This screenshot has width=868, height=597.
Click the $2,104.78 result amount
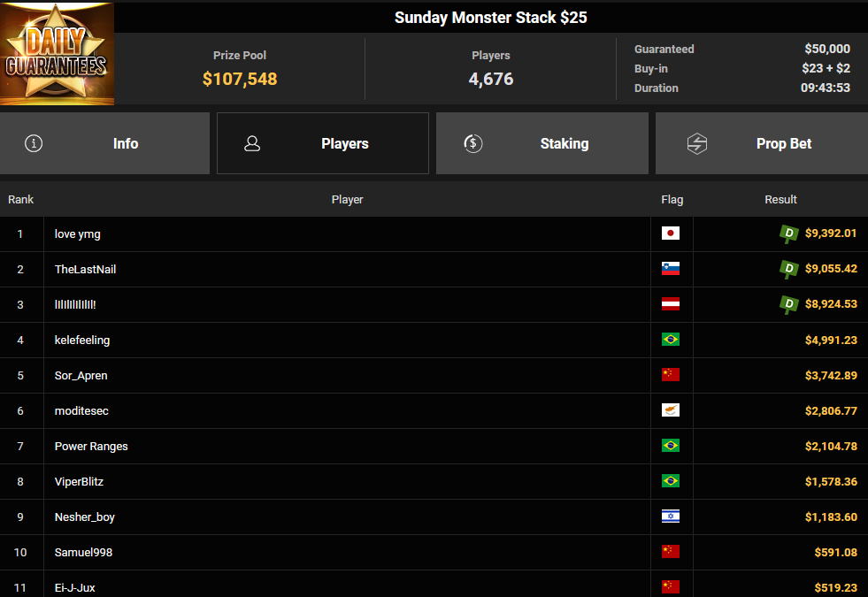(831, 446)
